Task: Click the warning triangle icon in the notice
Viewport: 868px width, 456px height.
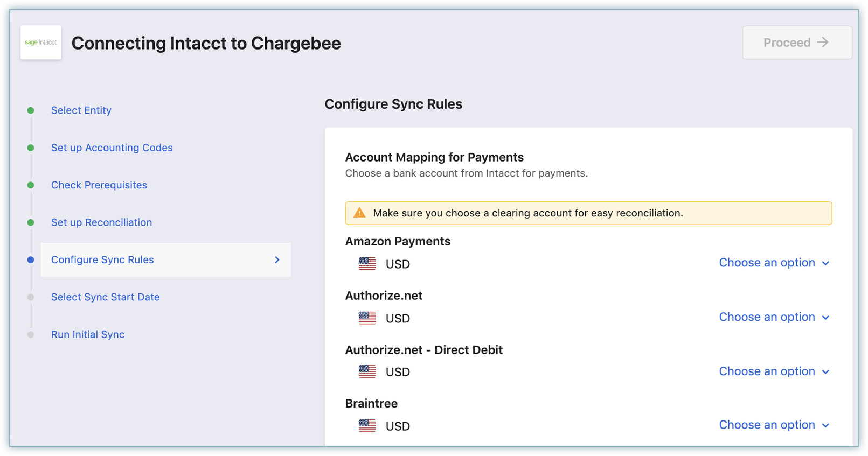Action: click(x=359, y=213)
